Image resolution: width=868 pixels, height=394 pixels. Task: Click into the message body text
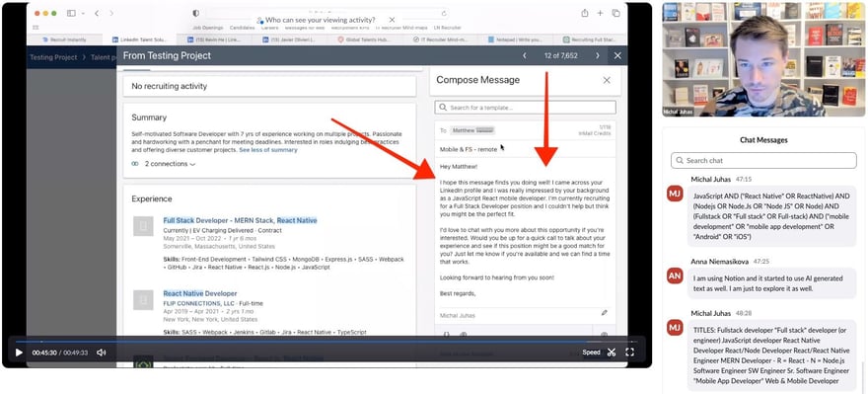525,230
